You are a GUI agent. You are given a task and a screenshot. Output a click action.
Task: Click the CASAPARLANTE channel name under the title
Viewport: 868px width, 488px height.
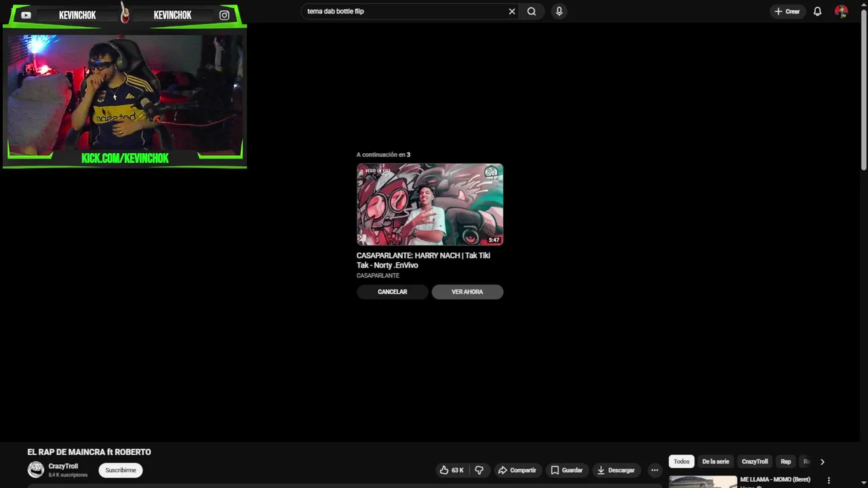point(378,276)
